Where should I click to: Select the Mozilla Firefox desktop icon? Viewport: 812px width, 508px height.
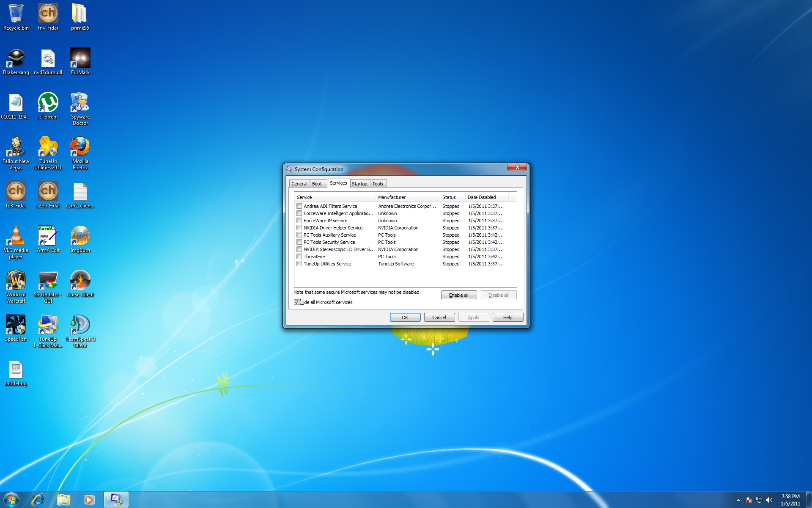80,154
